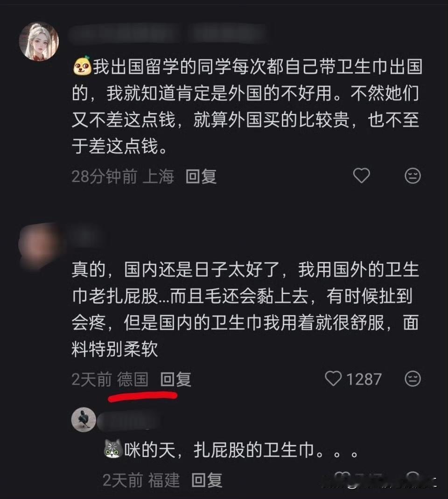Reply to the 2天前 德国 comment

175,380
